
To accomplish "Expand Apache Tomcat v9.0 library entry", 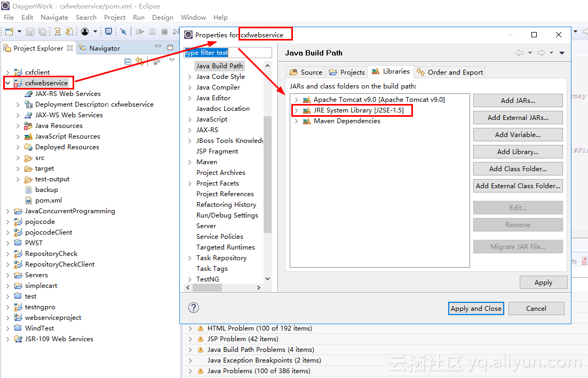I will pyautogui.click(x=296, y=100).
